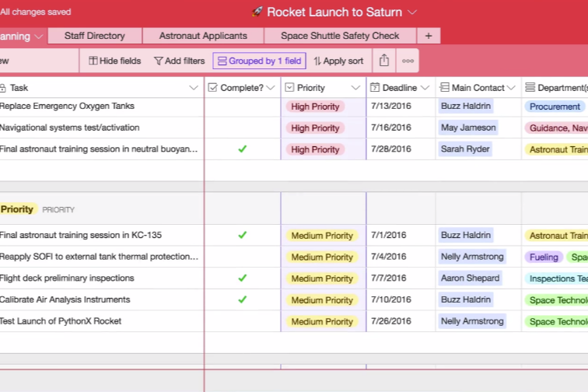Click the Deadline column calendar icon

(x=375, y=88)
